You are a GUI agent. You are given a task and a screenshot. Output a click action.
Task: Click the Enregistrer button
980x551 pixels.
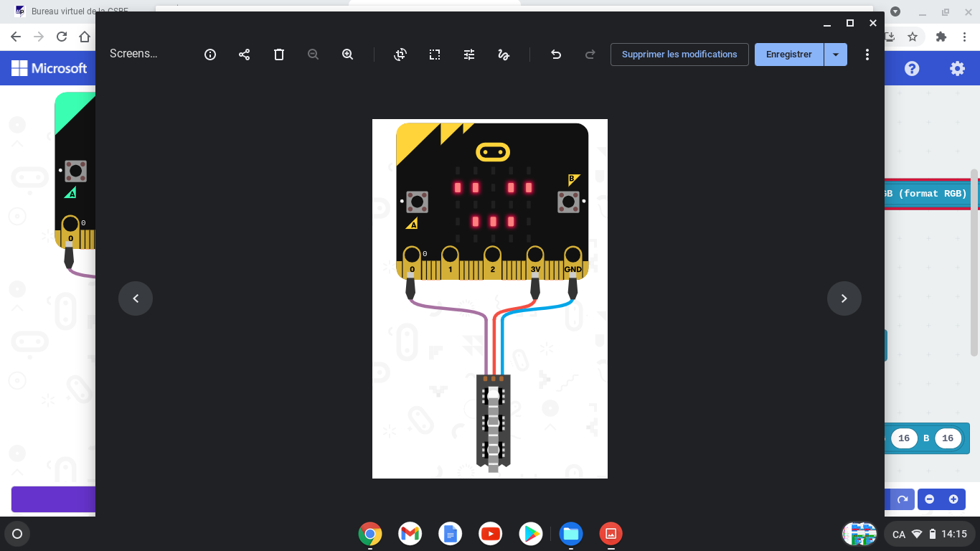[x=789, y=55]
